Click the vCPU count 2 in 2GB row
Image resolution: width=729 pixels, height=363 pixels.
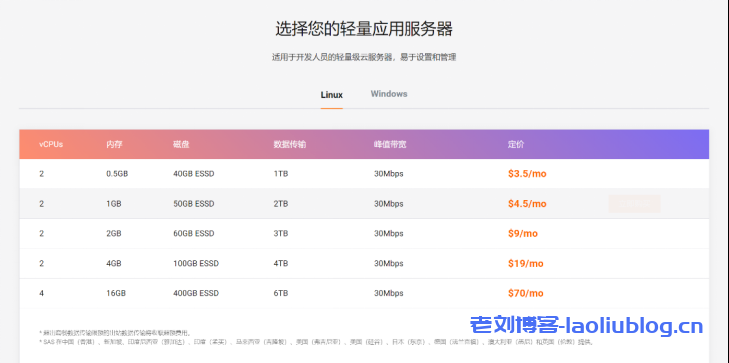coord(41,233)
